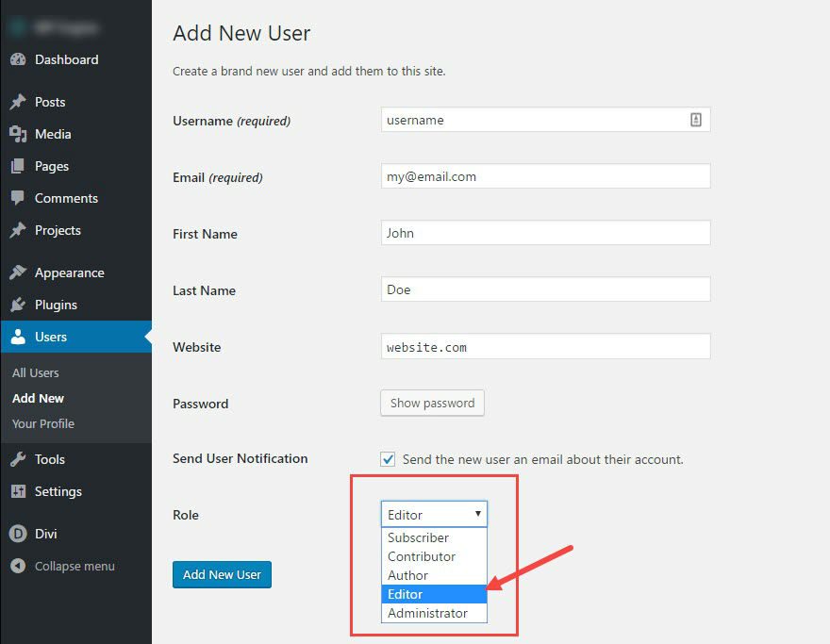The height and width of the screenshot is (644, 830).
Task: Open the All Users submenu item
Action: click(x=36, y=372)
